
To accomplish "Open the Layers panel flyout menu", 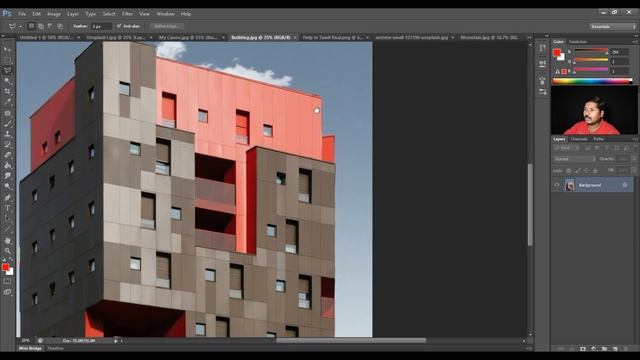I will tap(635, 139).
